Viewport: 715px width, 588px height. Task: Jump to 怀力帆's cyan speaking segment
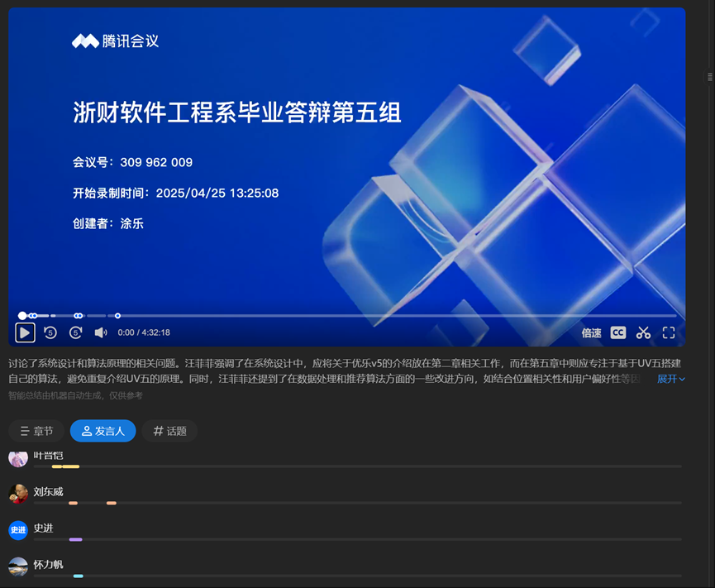click(x=79, y=576)
